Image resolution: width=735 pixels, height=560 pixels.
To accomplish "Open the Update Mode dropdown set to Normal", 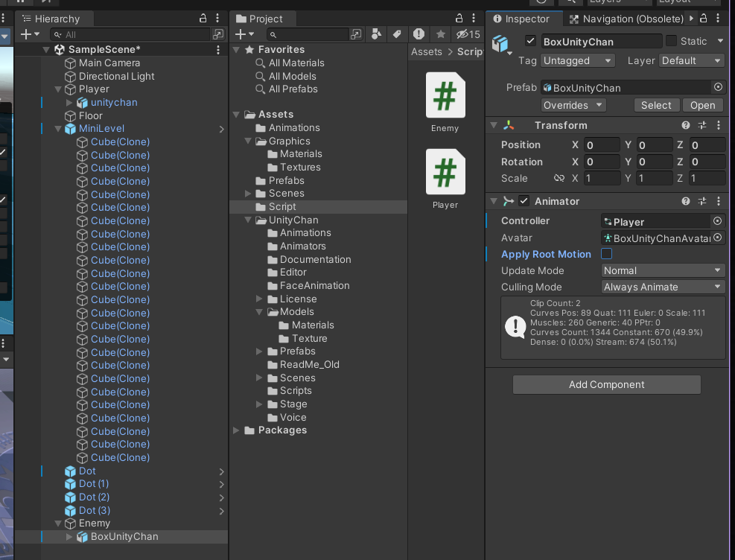I will point(662,270).
